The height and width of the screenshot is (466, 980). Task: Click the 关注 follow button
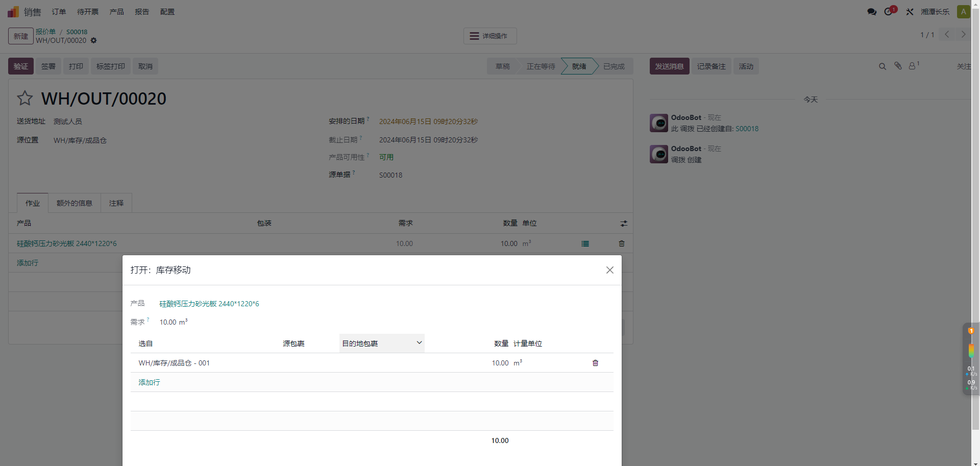(964, 66)
